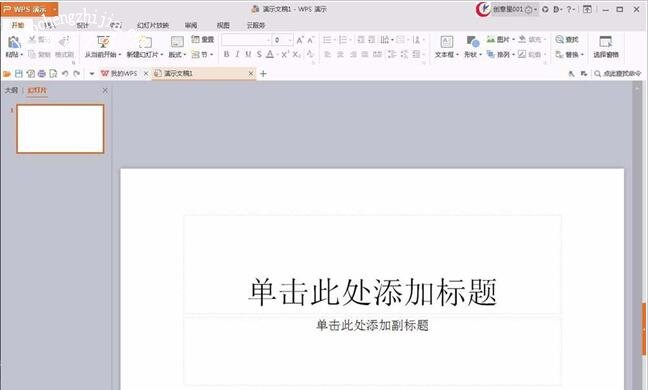Select the Format Painter (格式刷) brush

64,41
